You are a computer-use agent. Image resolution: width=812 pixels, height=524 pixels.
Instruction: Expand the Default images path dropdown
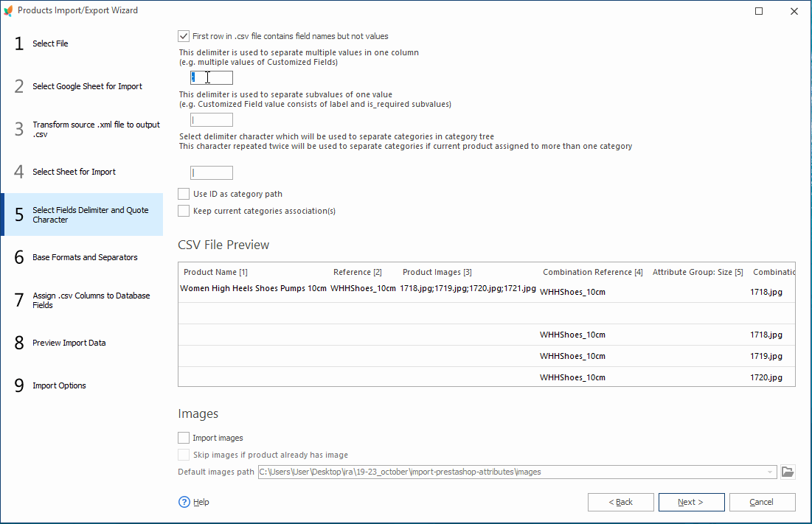click(x=770, y=472)
